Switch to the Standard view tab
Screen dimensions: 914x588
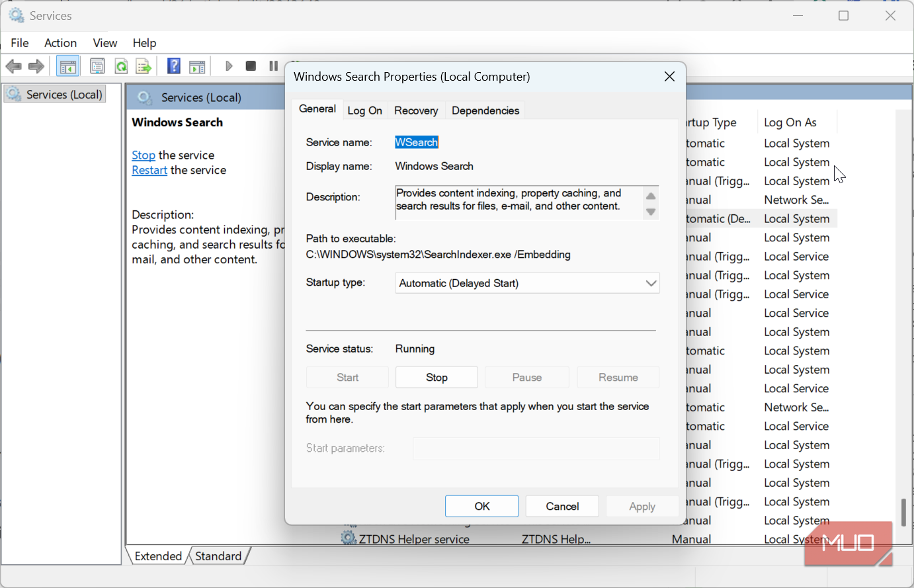218,556
